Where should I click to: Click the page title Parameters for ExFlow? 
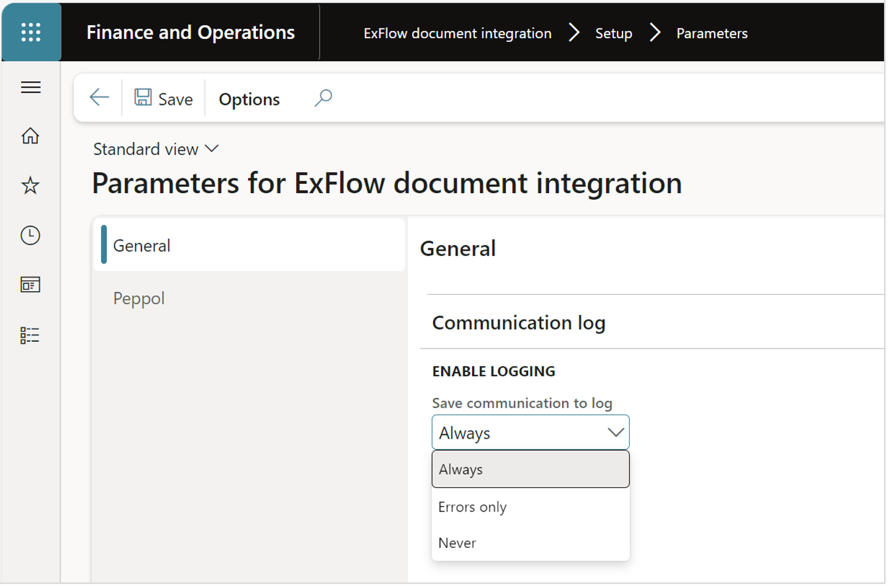387,183
